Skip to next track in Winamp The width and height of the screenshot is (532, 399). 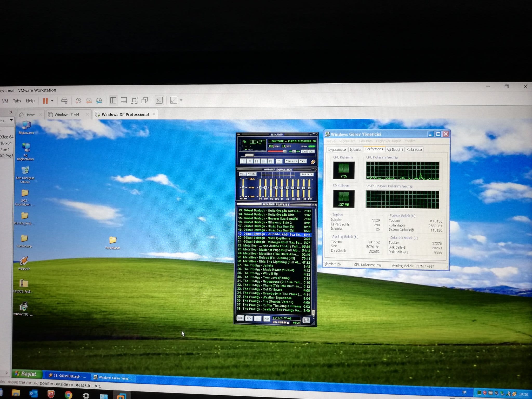pyautogui.click(x=271, y=161)
